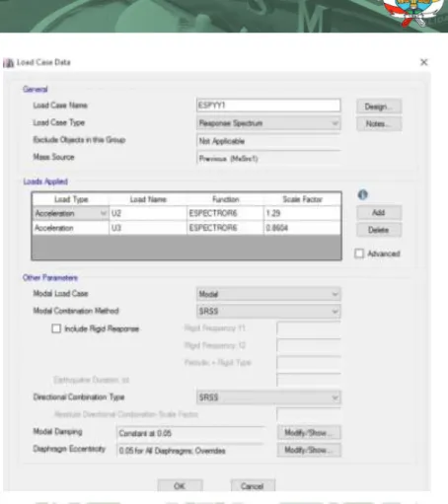448x504 pixels.
Task: Click scale factor cell 0.8604
Action: click(x=302, y=228)
